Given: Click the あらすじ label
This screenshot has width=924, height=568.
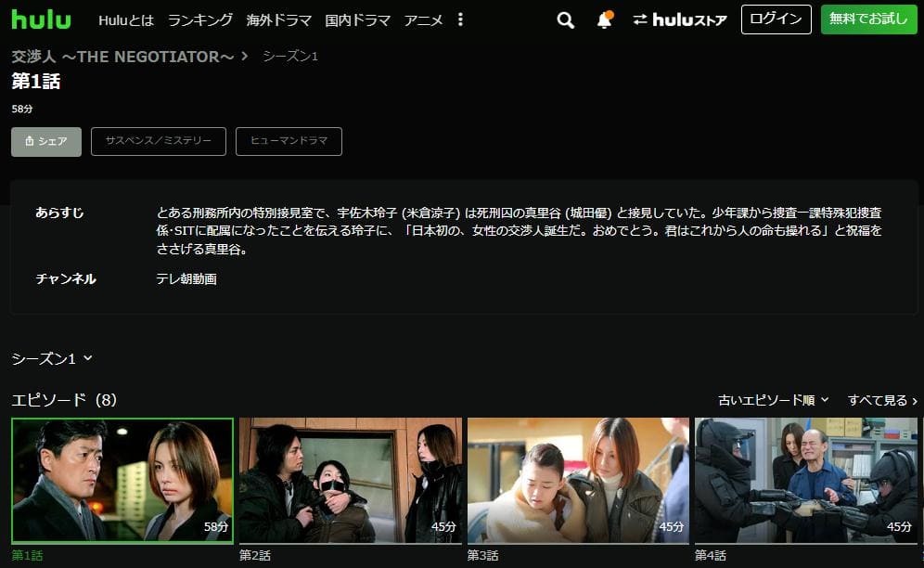Looking at the screenshot, I should (59, 213).
